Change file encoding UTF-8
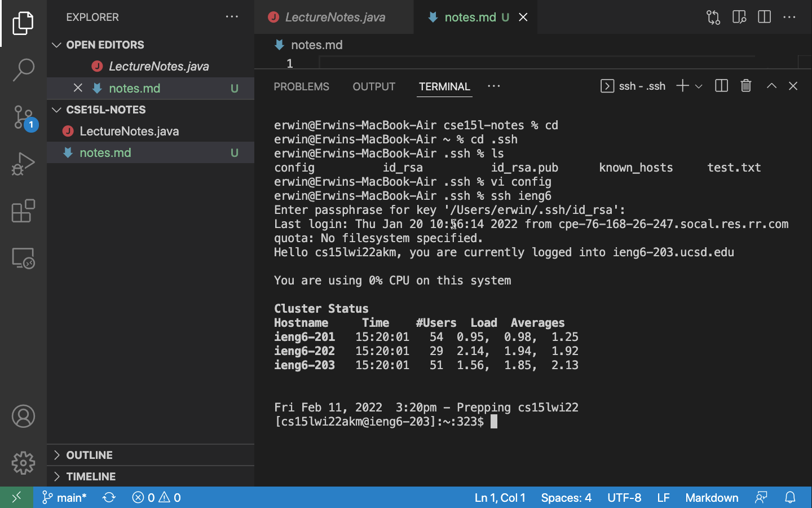This screenshot has height=508, width=812. tap(624, 497)
